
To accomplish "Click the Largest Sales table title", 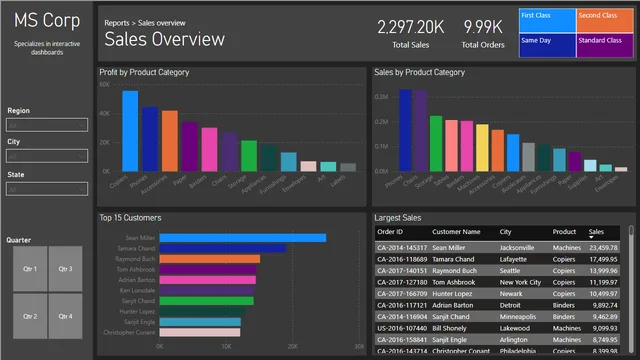I will (398, 218).
